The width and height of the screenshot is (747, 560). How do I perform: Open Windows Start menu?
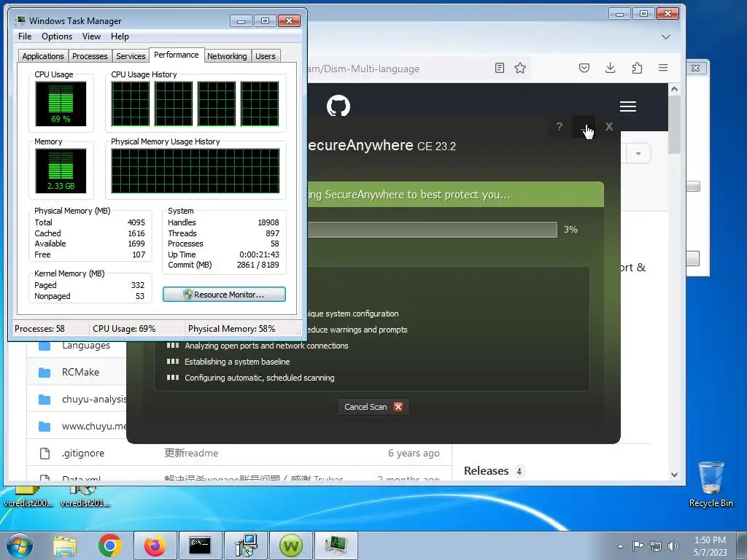click(20, 545)
